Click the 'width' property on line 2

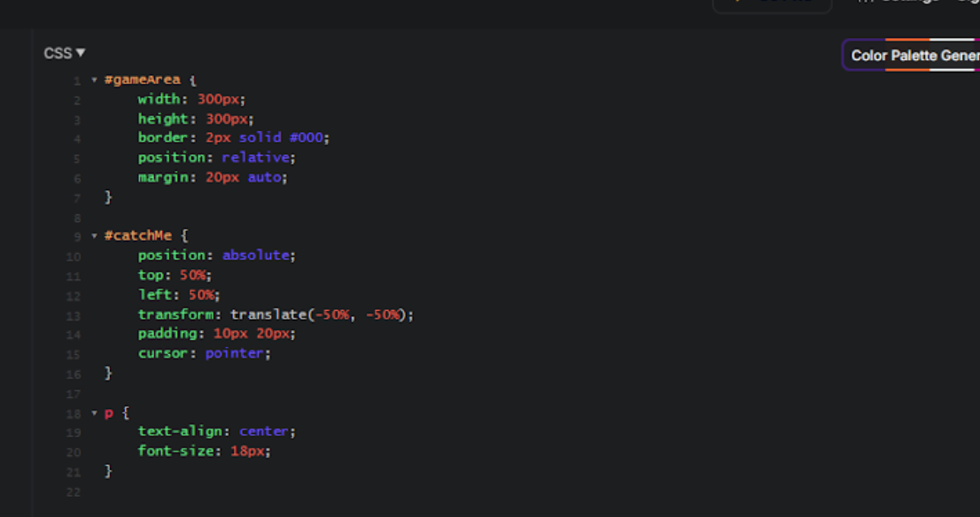click(159, 99)
